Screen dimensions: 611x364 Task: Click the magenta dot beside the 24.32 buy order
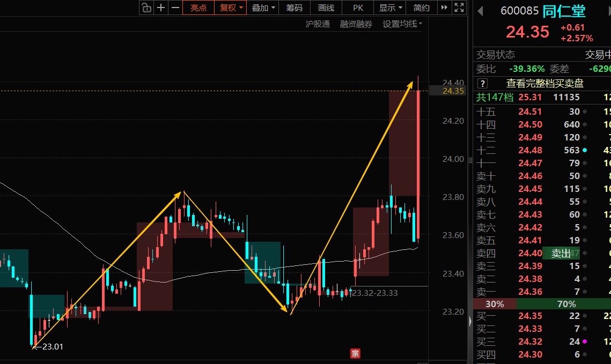pos(585,342)
